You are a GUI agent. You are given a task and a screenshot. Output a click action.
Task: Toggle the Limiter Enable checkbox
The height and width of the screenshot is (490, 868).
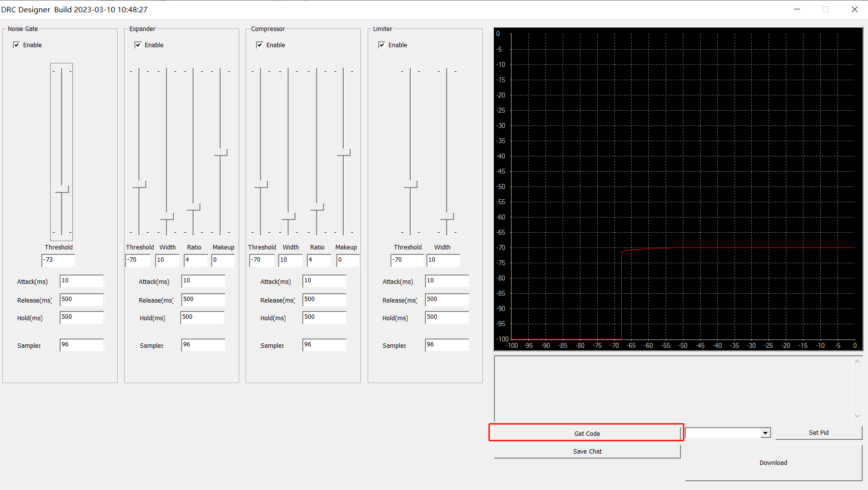[382, 45]
